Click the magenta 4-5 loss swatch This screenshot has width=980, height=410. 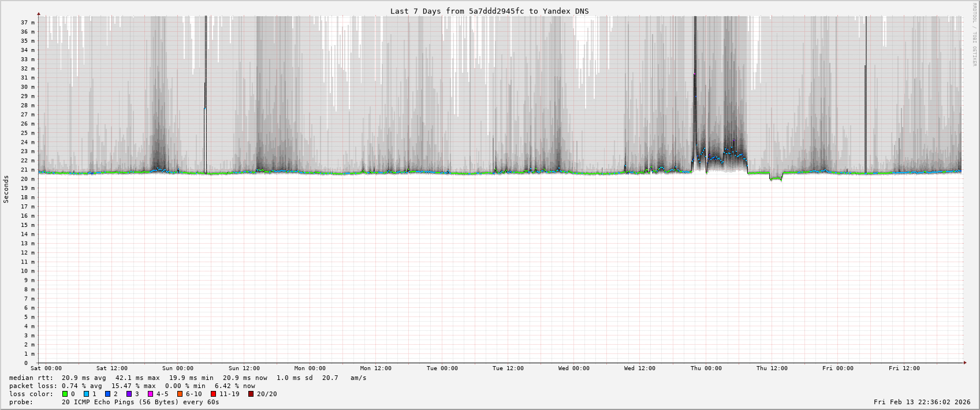pyautogui.click(x=150, y=394)
